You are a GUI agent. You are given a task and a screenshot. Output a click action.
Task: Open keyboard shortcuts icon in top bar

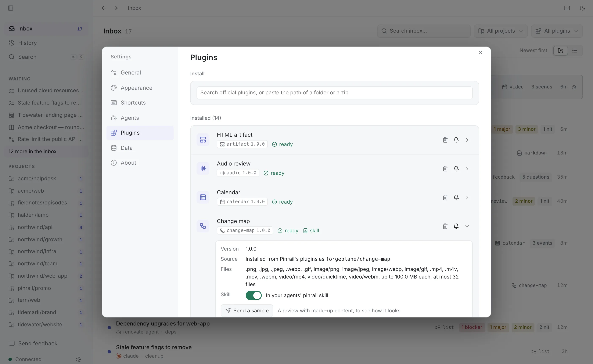pos(567,8)
